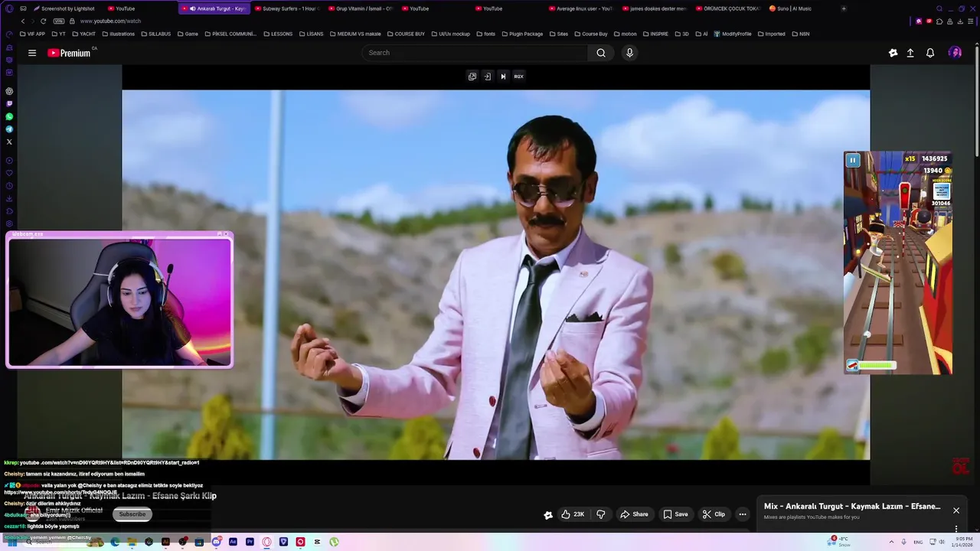Switch to Average linux user tab
This screenshot has height=551, width=980.
(x=580, y=8)
